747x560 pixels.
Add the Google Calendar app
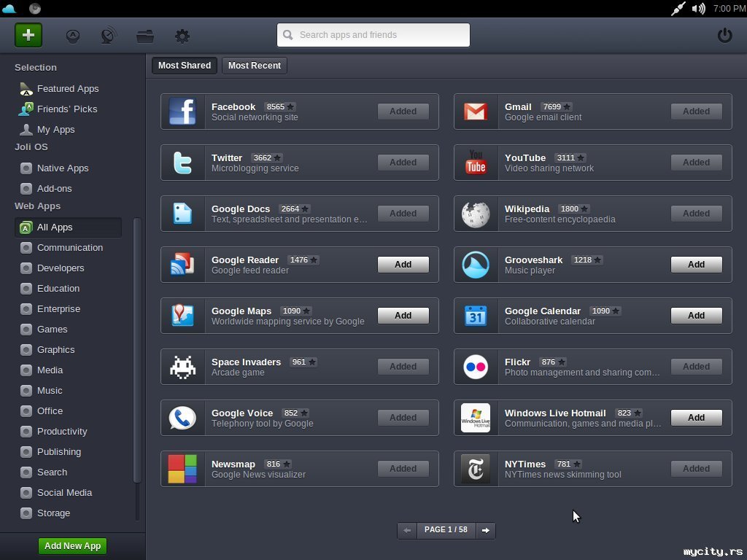pos(696,315)
